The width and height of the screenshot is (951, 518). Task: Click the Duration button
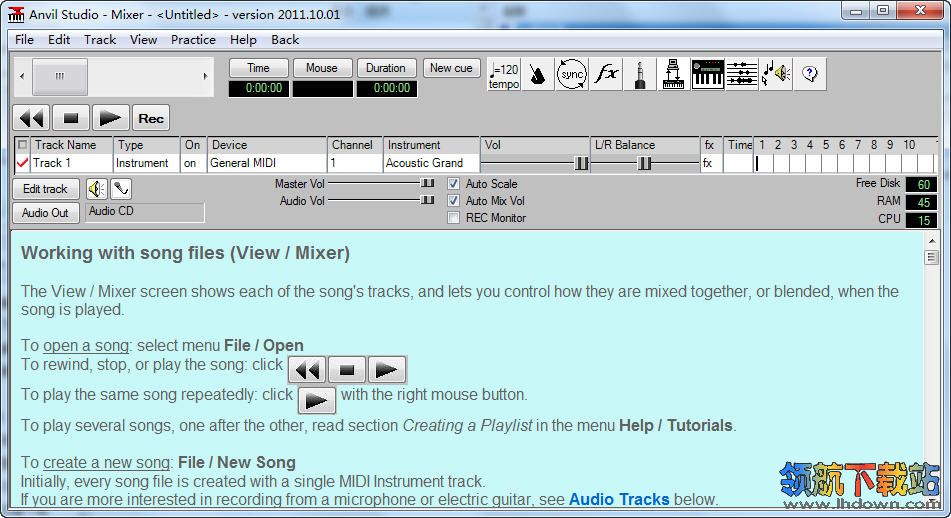click(x=386, y=68)
